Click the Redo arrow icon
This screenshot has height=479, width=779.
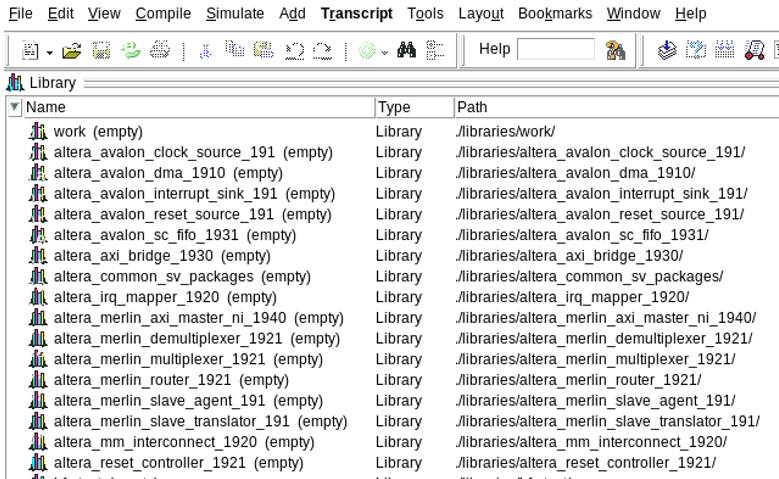pyautogui.click(x=322, y=51)
